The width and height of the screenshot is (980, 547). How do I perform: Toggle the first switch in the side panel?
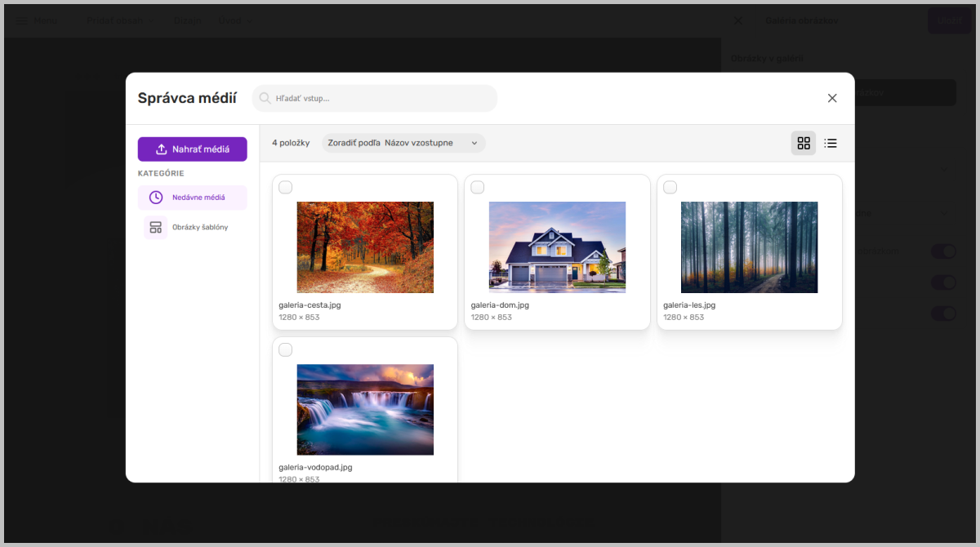pyautogui.click(x=943, y=251)
